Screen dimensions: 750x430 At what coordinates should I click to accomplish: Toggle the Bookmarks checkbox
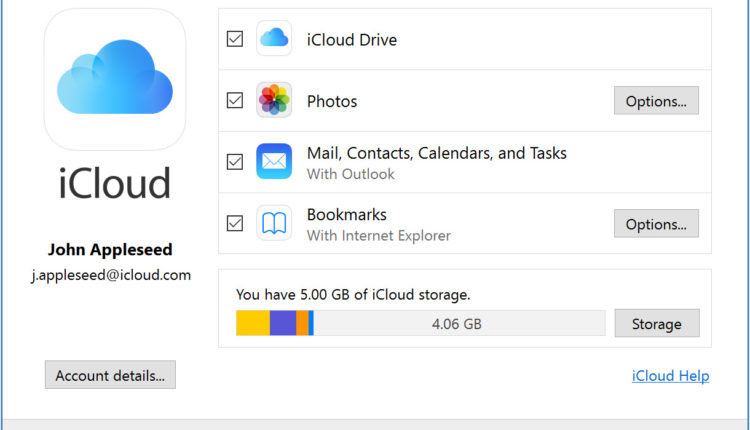click(x=235, y=223)
